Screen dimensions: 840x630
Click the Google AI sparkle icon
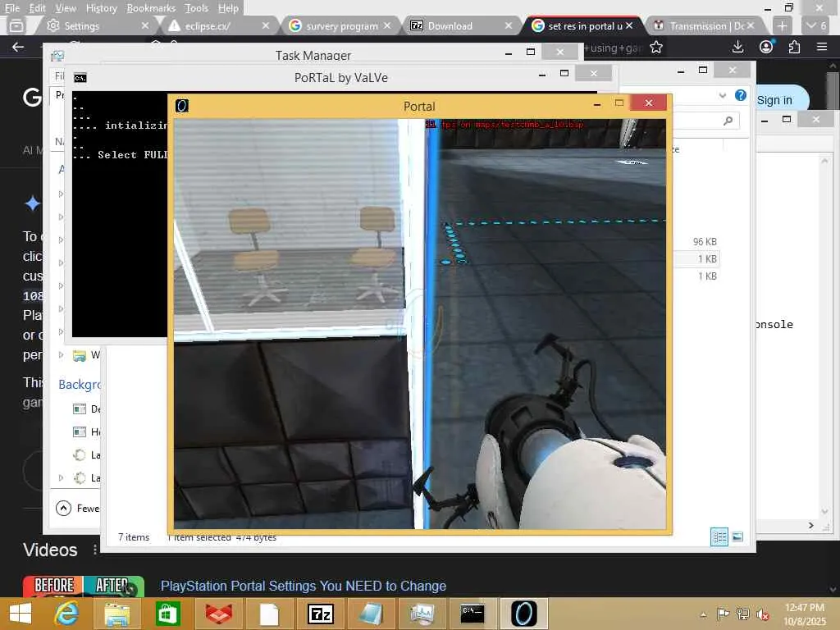pos(32,203)
